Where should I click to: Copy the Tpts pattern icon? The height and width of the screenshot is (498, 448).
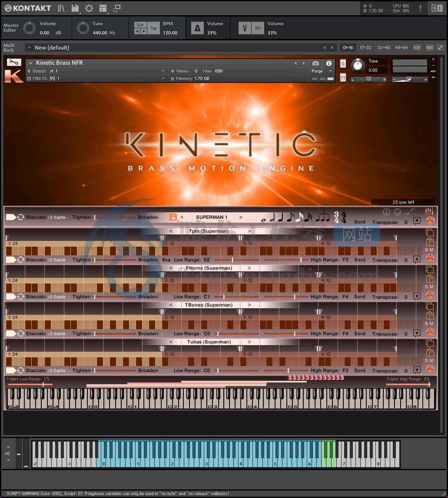pyautogui.click(x=430, y=232)
